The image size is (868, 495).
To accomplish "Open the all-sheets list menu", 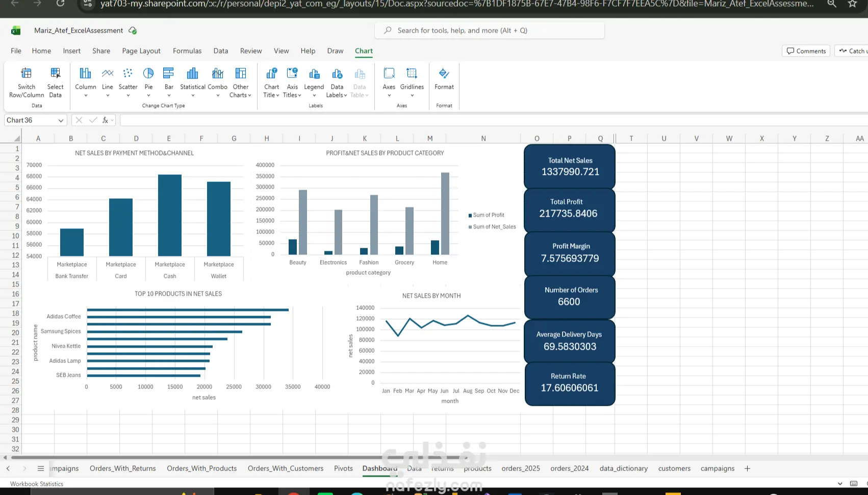I will click(41, 468).
